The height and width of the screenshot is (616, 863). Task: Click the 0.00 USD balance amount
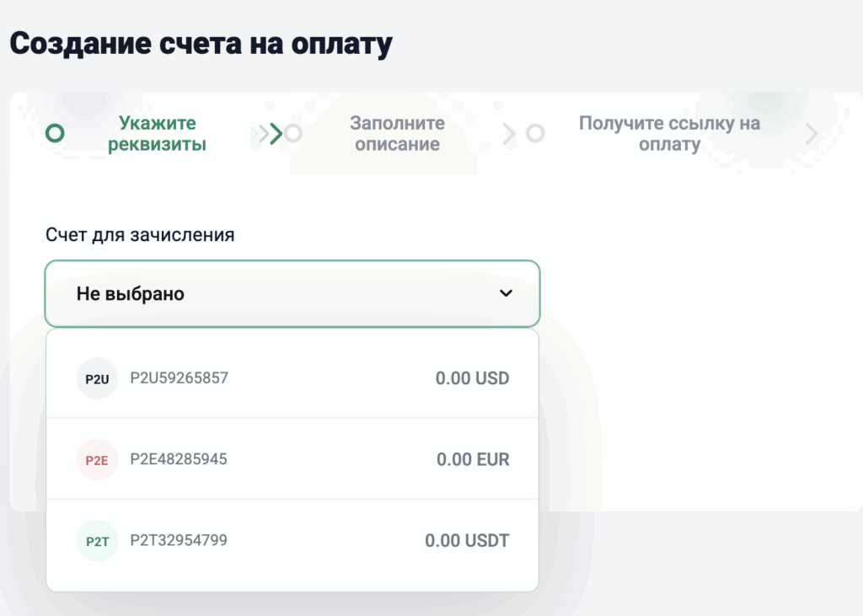pos(472,378)
